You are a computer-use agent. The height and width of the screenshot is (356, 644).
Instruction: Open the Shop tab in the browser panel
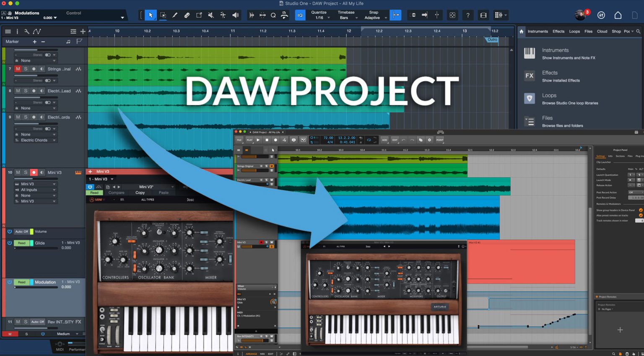point(616,31)
